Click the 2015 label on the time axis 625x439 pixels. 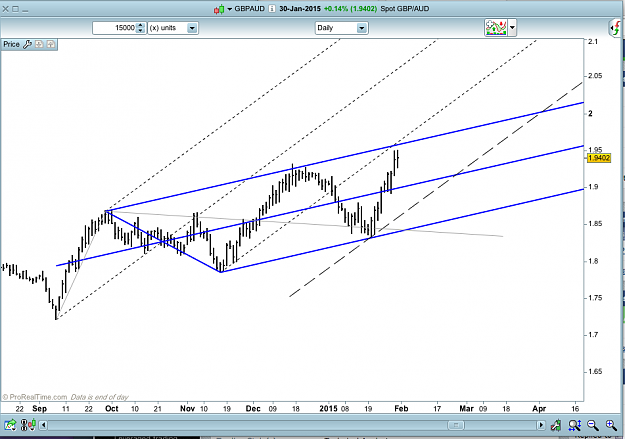(x=329, y=409)
